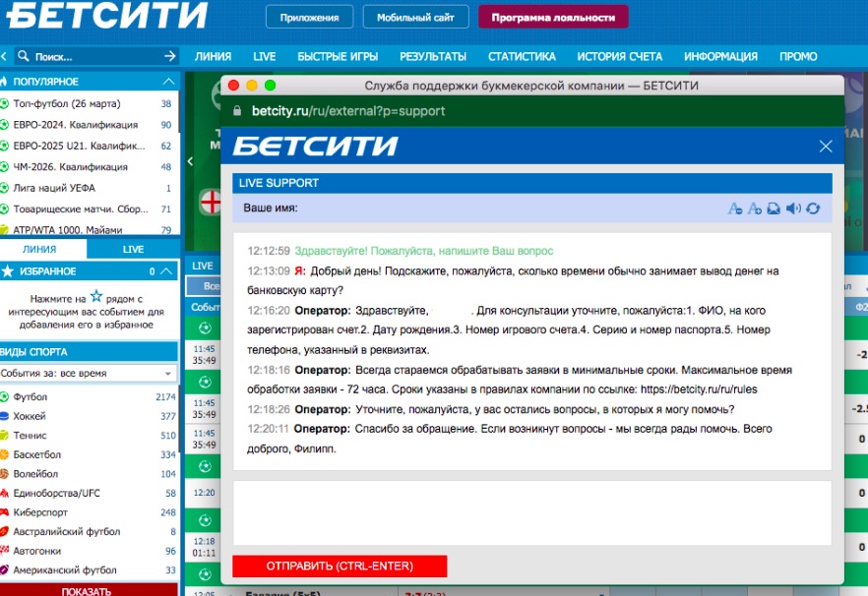Open the Статистика menu

(x=522, y=56)
